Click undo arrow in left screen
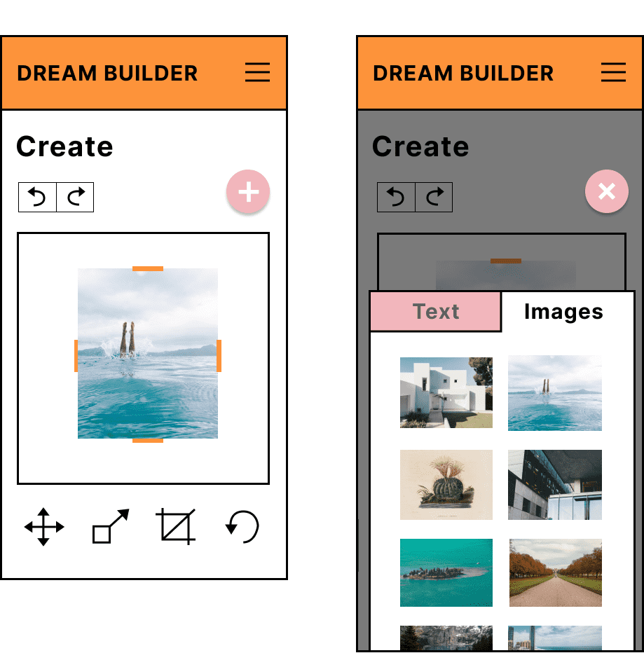The height and width of the screenshot is (653, 644). point(37,198)
